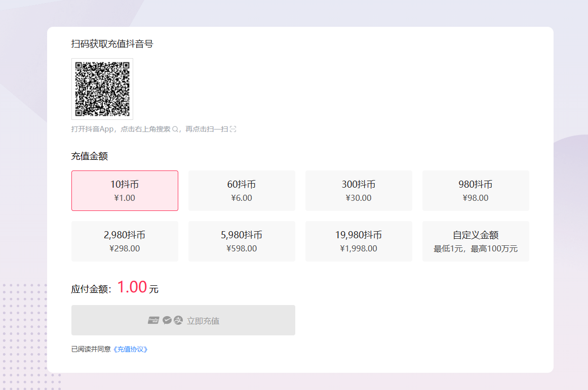Select the 5,980抖币 ¥598.00 package
This screenshot has height=390, width=588.
coord(242,241)
